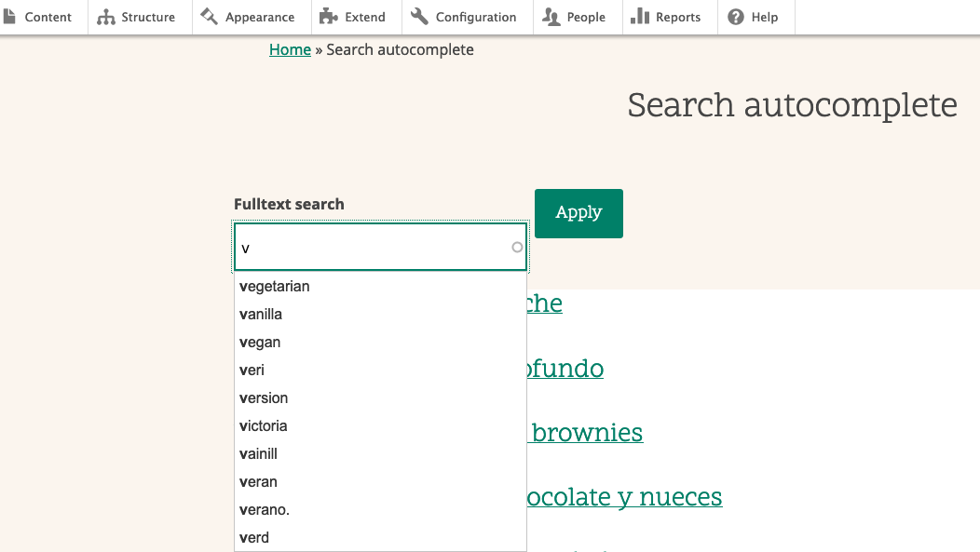Pick the 'verano.' suggestion entry
Image resolution: width=980 pixels, height=552 pixels.
[x=265, y=510]
